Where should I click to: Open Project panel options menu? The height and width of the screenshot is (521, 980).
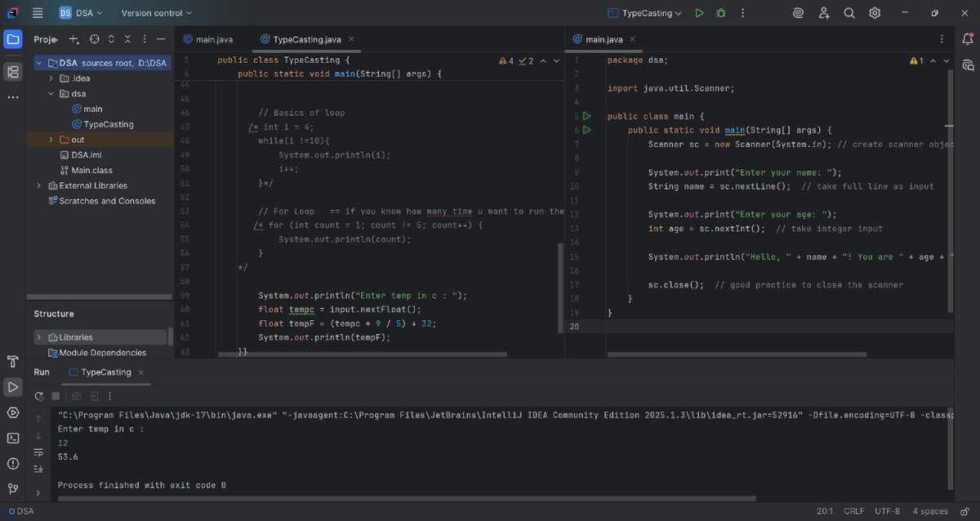coord(145,39)
